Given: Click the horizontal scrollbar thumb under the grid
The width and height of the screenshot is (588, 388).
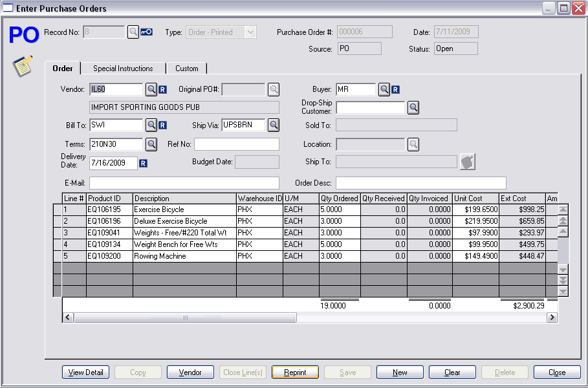Looking at the screenshot, I should tap(185, 318).
